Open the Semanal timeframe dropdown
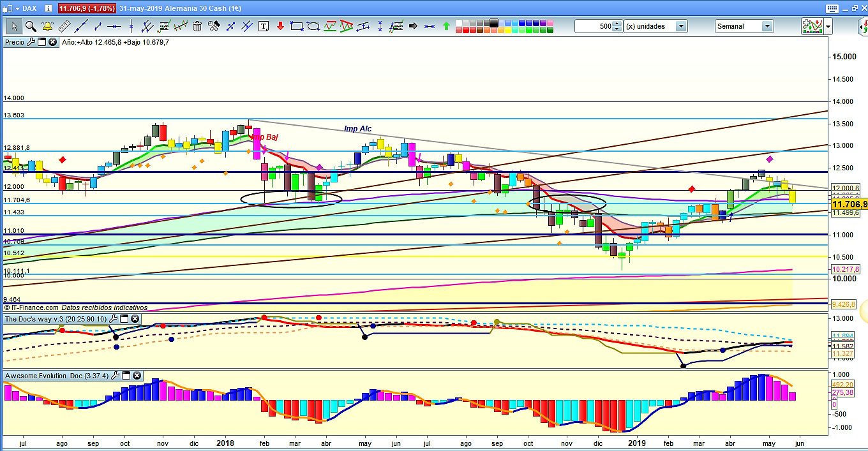The image size is (868, 451). [x=767, y=26]
